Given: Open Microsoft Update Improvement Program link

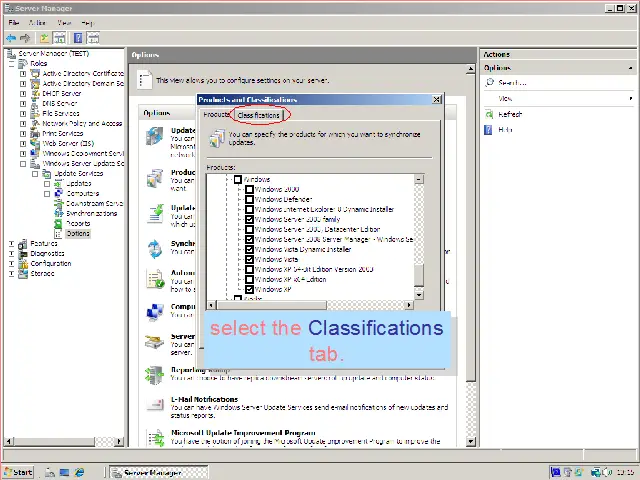Looking at the screenshot, I should 243,433.
